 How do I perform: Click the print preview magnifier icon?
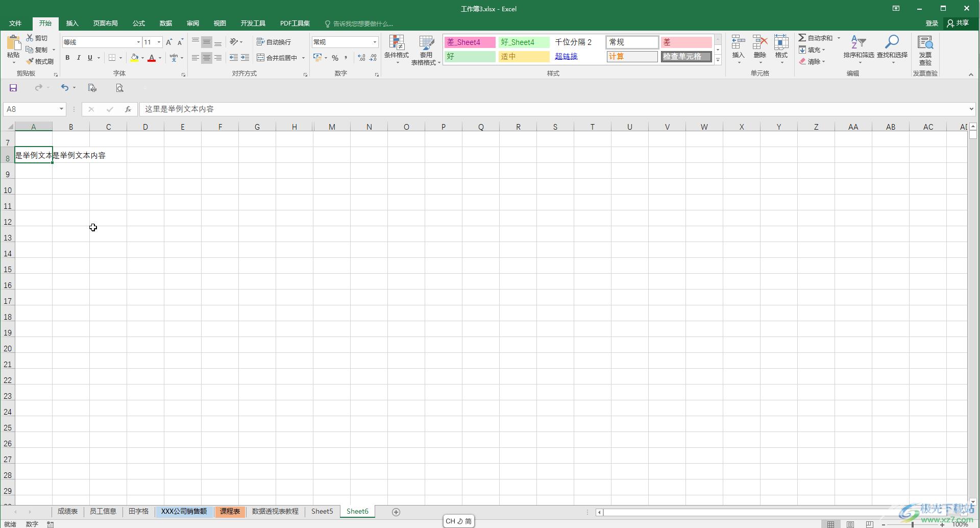pyautogui.click(x=119, y=88)
